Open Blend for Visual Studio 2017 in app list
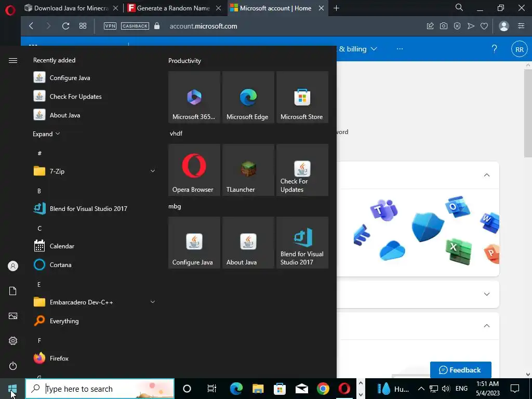 (95, 208)
